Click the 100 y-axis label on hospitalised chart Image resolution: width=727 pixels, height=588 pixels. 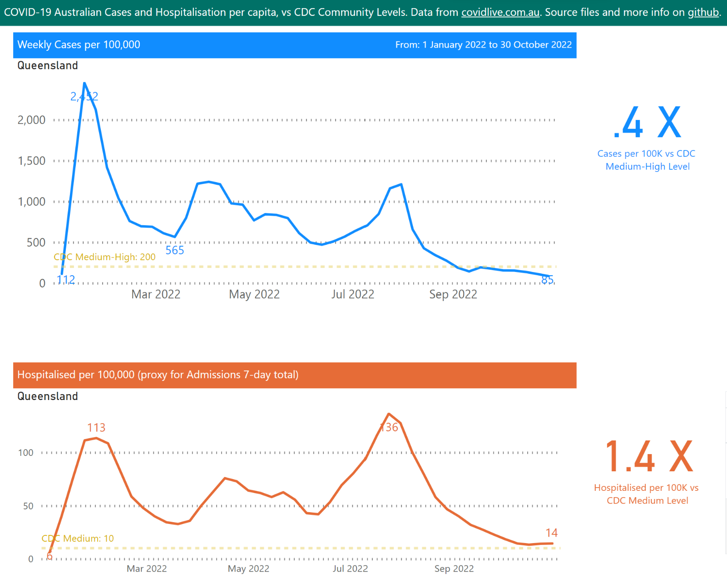[26, 453]
